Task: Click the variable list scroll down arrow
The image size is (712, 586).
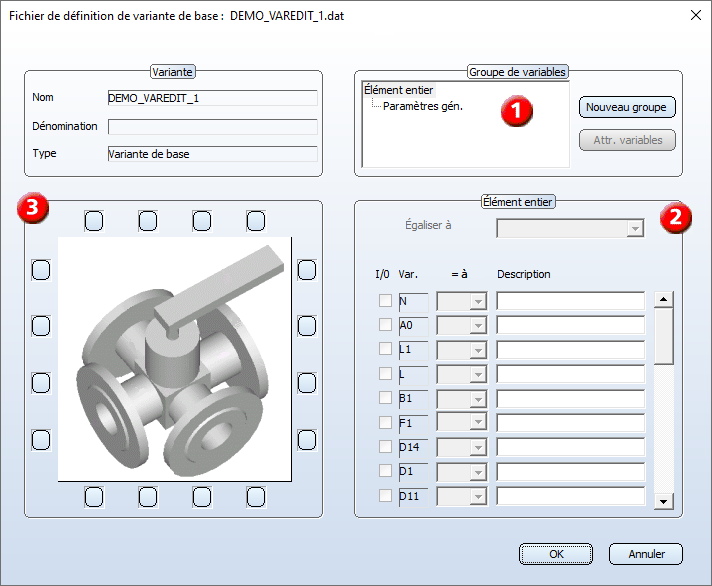Action: (x=663, y=501)
